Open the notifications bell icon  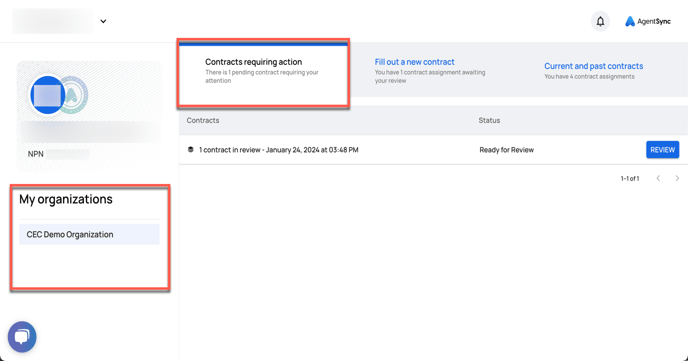pyautogui.click(x=600, y=21)
